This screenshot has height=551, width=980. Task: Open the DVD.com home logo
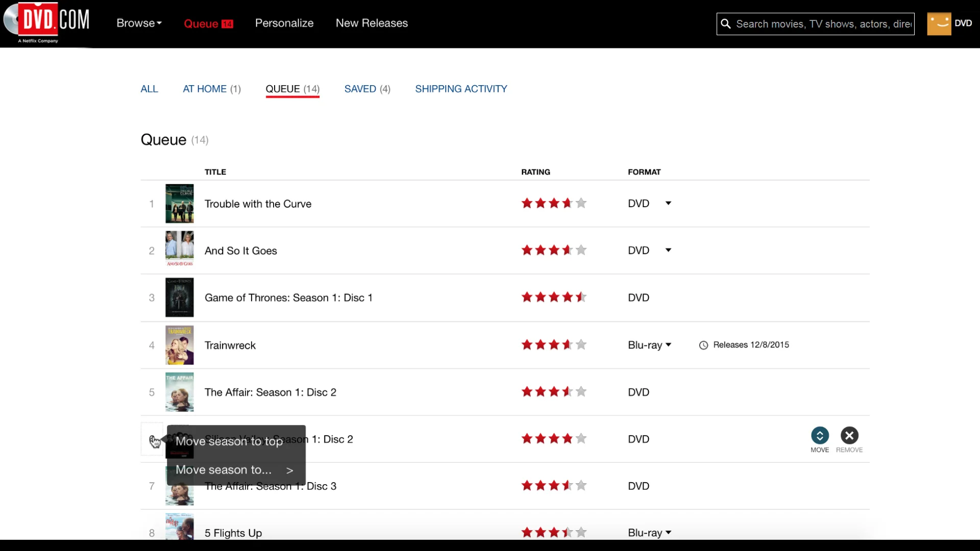click(x=46, y=22)
